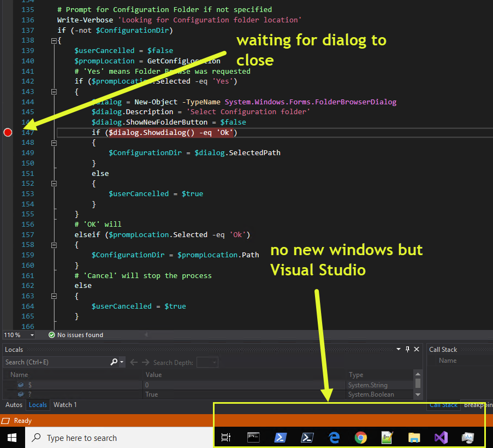Open Command Prompt from the taskbar

click(253, 438)
